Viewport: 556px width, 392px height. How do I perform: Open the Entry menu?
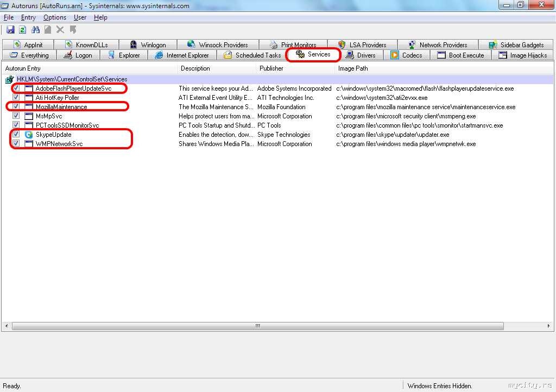point(28,17)
